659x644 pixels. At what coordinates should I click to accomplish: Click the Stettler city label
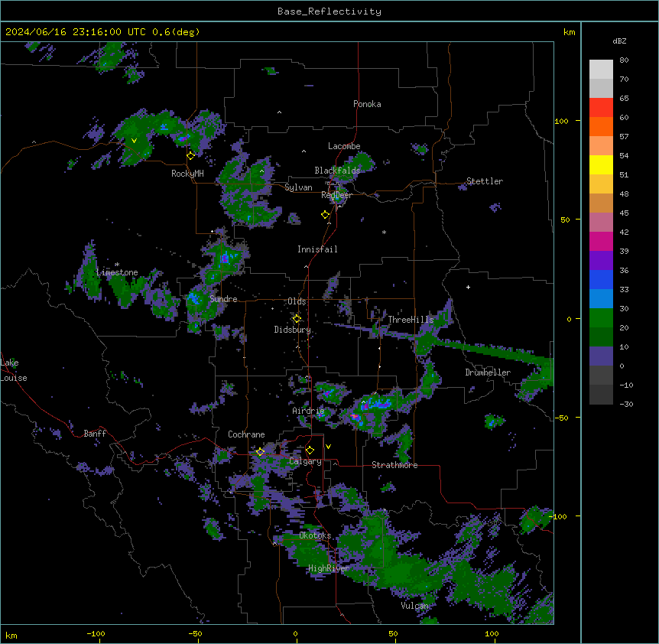point(484,181)
